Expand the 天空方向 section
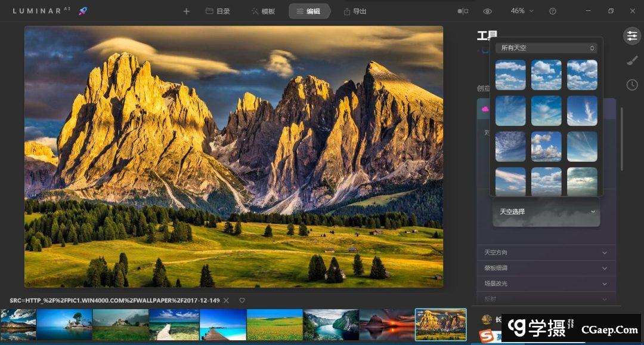The width and height of the screenshot is (644, 345). (546, 252)
